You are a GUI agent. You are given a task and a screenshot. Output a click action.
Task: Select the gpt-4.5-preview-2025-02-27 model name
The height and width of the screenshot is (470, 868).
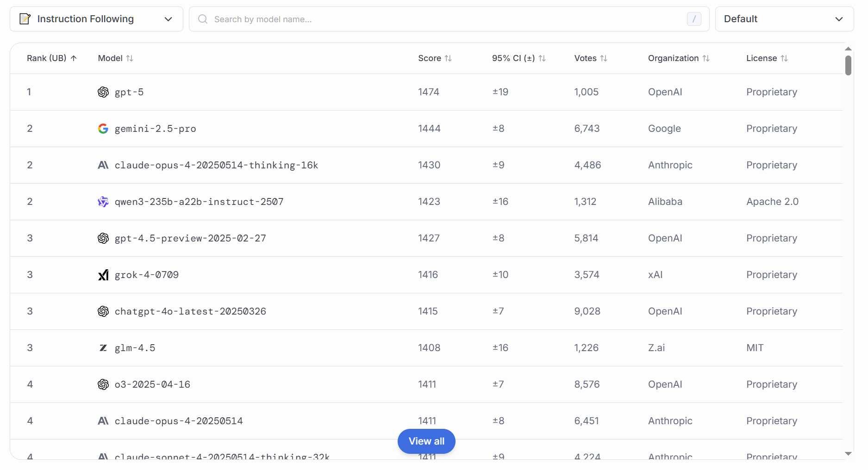pyautogui.click(x=190, y=238)
